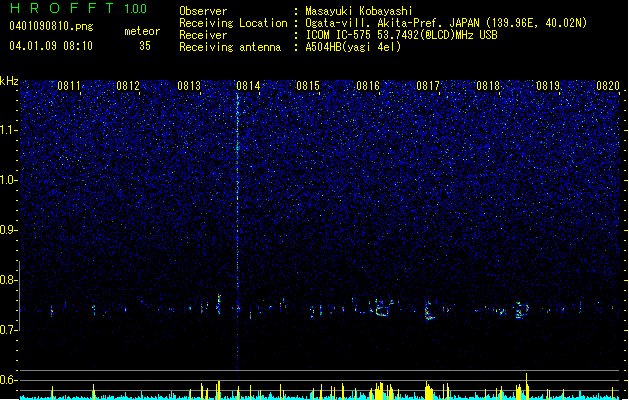The height and width of the screenshot is (400, 629).
Task: Click the 0819 time marker
Action: (x=548, y=86)
